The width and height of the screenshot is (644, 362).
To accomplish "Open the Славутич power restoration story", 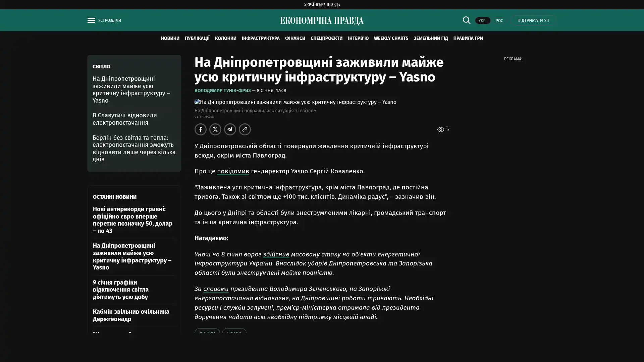I will (x=125, y=119).
